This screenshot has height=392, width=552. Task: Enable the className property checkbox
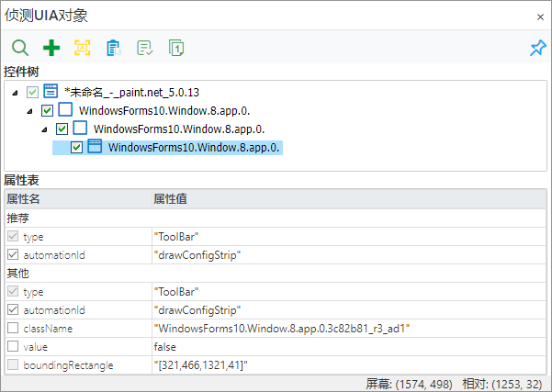13,328
